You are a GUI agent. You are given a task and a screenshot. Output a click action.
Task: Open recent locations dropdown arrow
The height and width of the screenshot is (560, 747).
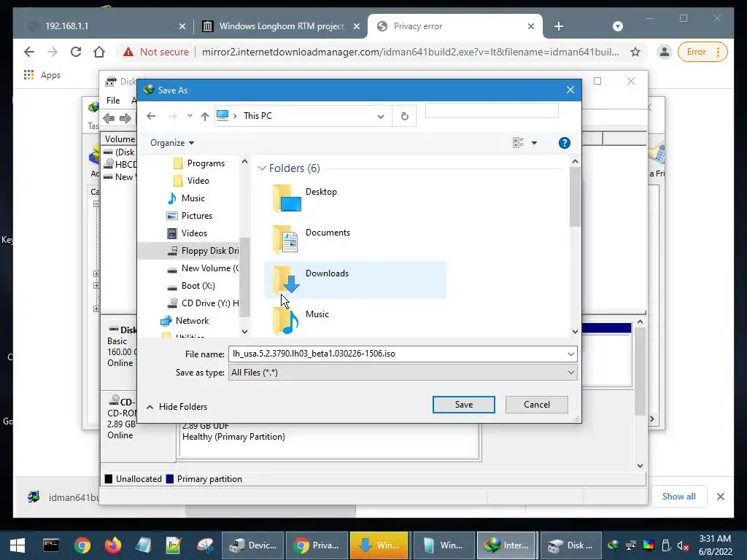[x=190, y=116]
